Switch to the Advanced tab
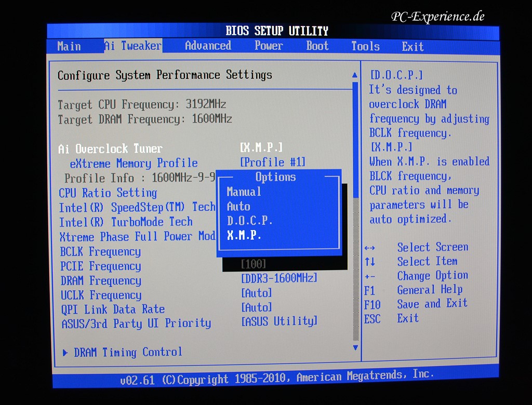532x405 pixels. click(x=208, y=46)
